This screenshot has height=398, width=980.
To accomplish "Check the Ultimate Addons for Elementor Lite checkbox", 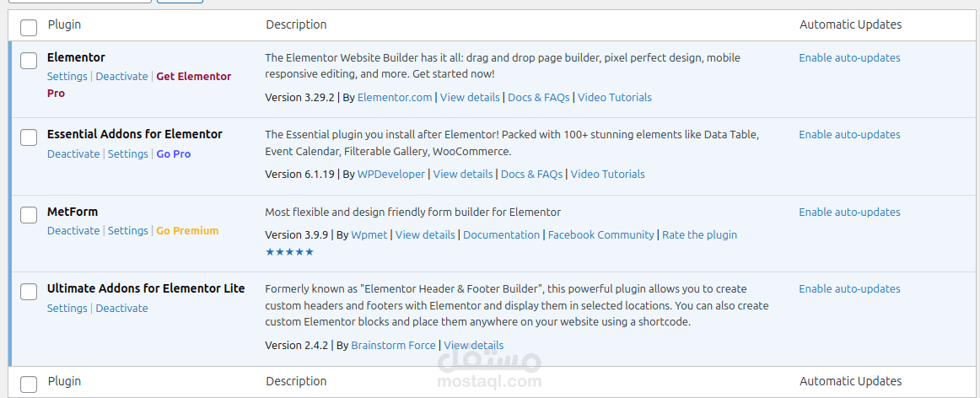I will (28, 292).
